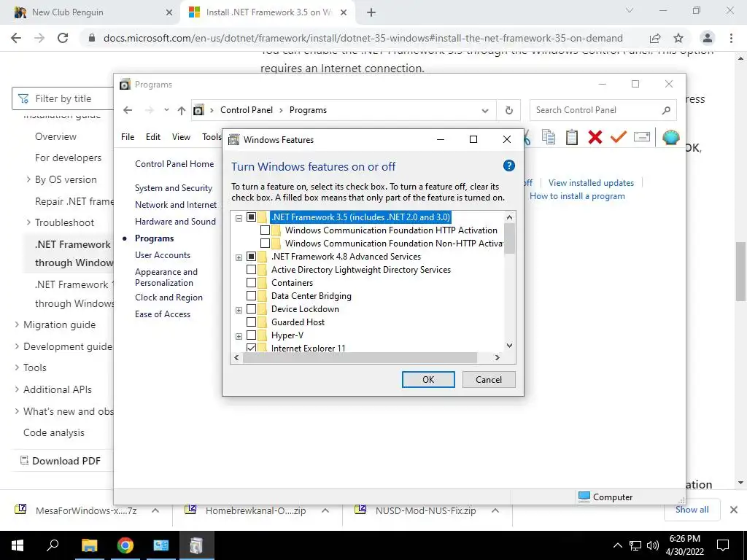The height and width of the screenshot is (560, 747).
Task: Go back in Chrome browser
Action: point(16,38)
